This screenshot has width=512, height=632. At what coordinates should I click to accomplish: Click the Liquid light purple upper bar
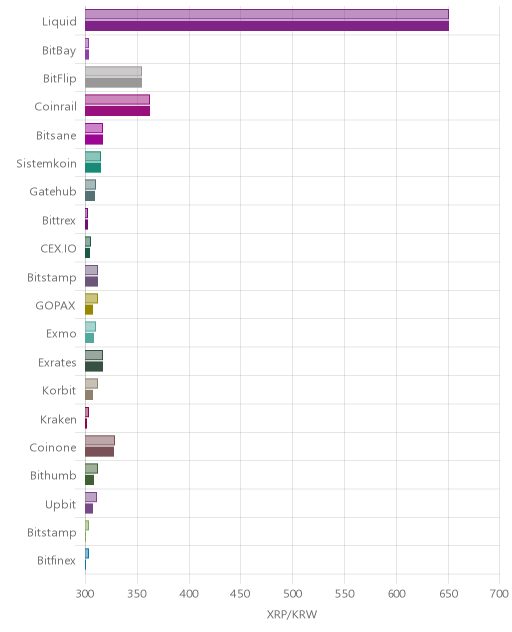coord(266,15)
